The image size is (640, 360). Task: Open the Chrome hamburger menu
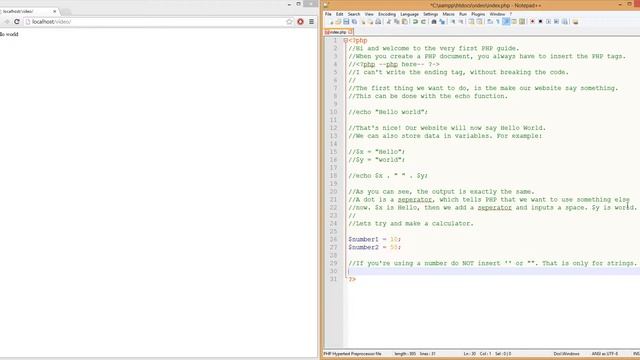click(x=311, y=22)
